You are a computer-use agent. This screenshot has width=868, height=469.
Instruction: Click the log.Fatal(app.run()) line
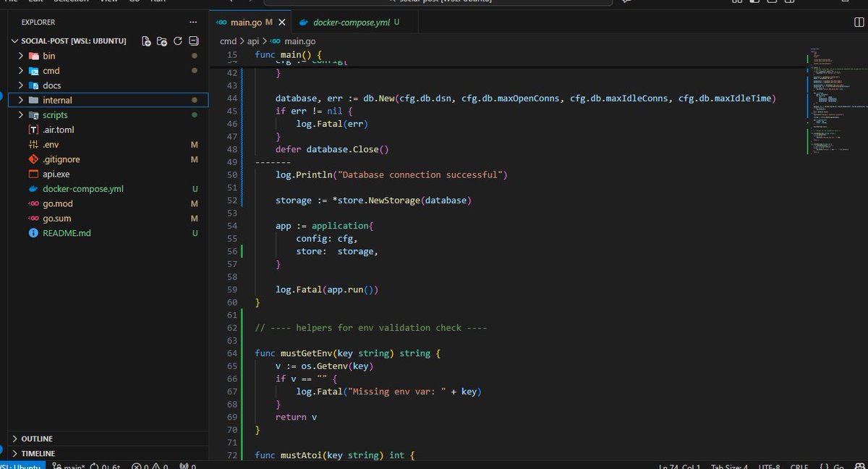(x=327, y=290)
